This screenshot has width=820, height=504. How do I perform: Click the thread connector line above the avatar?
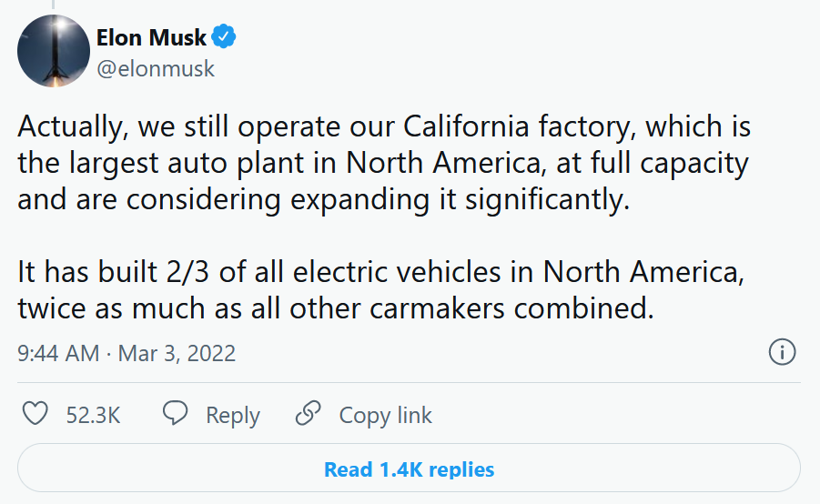tap(53, 5)
